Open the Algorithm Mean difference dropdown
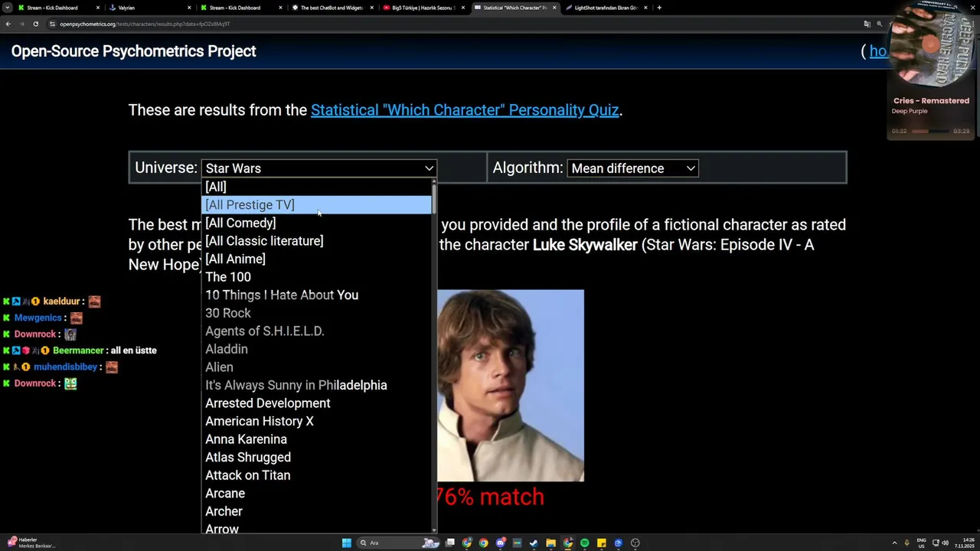Image resolution: width=980 pixels, height=551 pixels. point(632,168)
